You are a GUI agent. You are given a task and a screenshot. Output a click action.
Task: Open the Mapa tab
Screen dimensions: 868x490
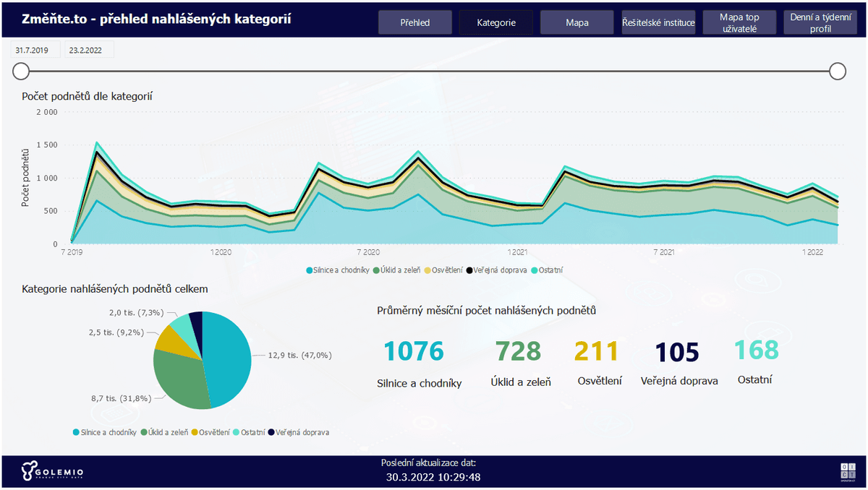click(x=577, y=22)
